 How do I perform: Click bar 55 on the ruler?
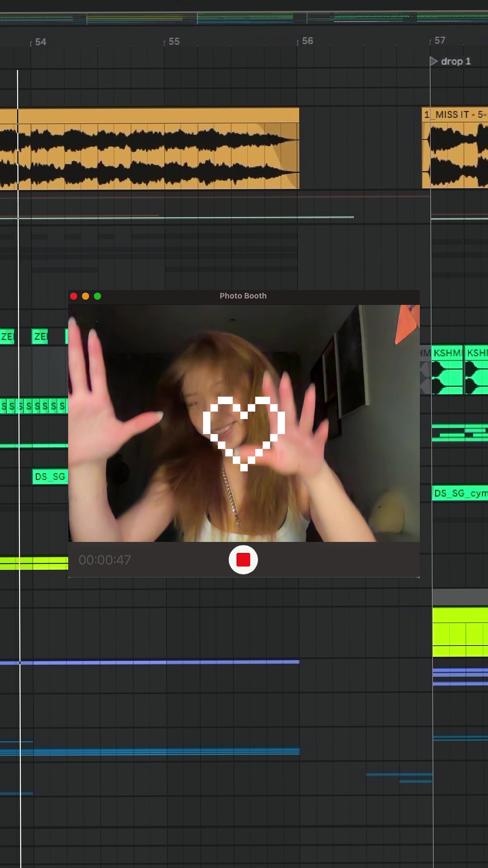pyautogui.click(x=174, y=41)
